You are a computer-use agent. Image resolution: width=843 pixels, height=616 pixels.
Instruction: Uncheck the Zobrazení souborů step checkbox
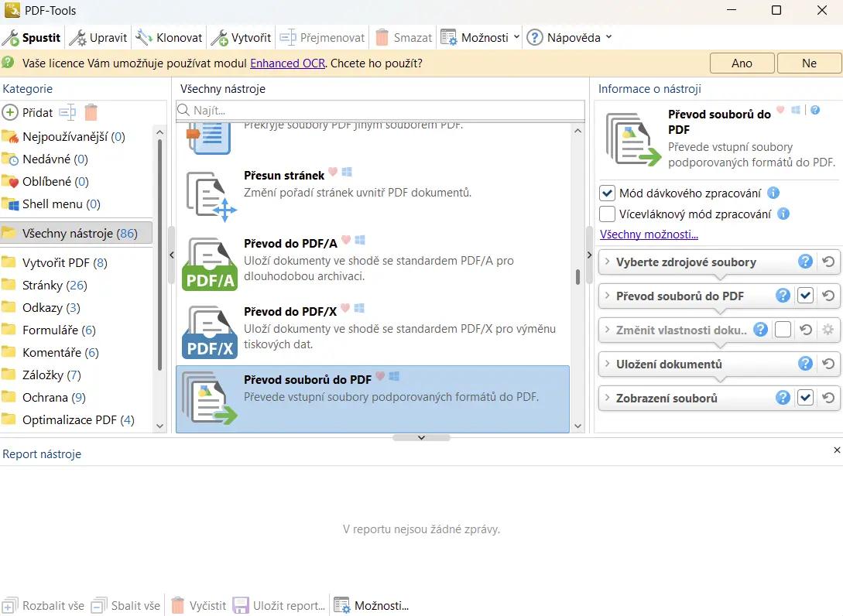[805, 398]
